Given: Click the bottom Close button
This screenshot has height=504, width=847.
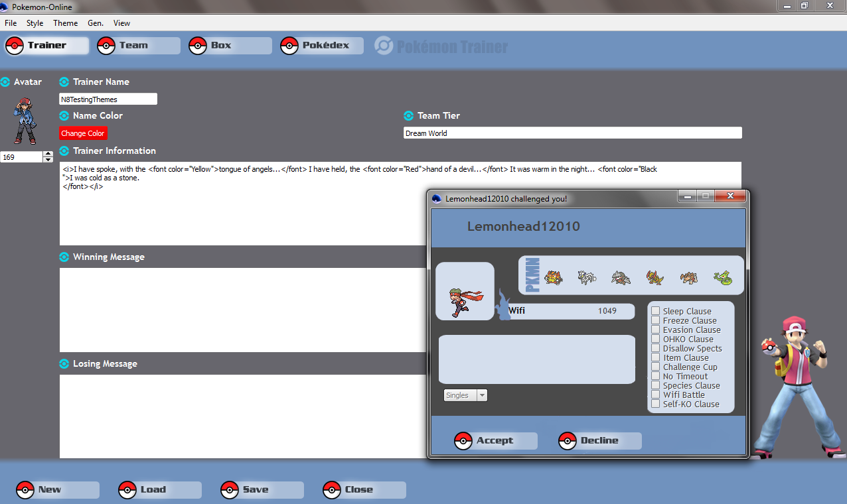Looking at the screenshot, I should [364, 490].
